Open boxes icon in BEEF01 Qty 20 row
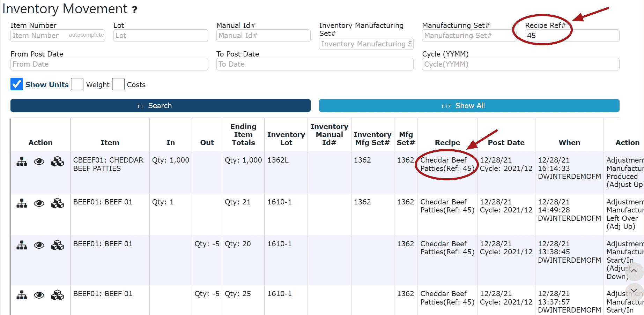Viewport: 644px width, 315px height. (x=58, y=245)
